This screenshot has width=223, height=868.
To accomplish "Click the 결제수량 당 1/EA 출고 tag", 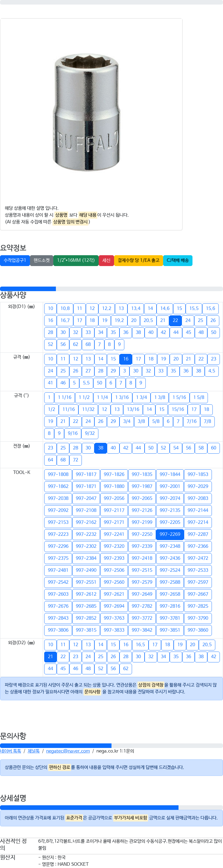I will tap(139, 260).
